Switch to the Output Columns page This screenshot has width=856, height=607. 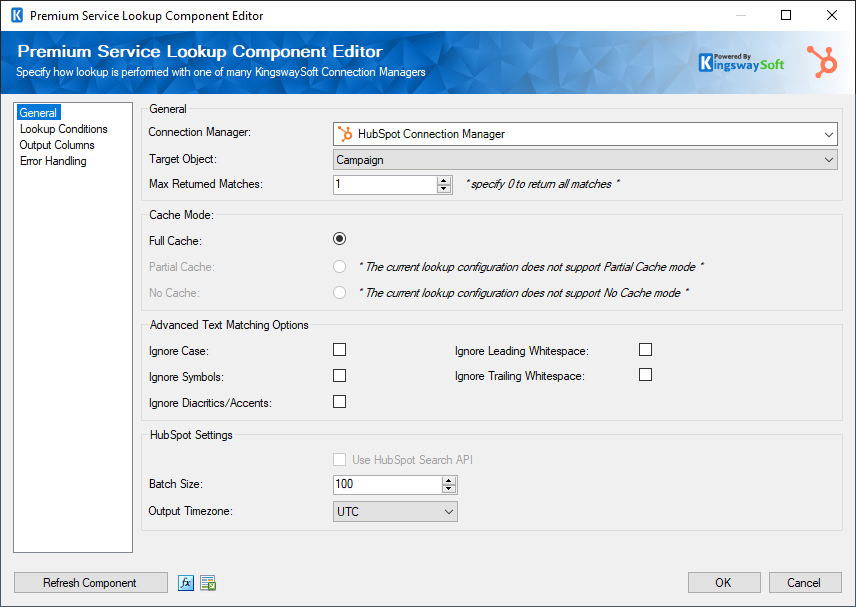[57, 145]
